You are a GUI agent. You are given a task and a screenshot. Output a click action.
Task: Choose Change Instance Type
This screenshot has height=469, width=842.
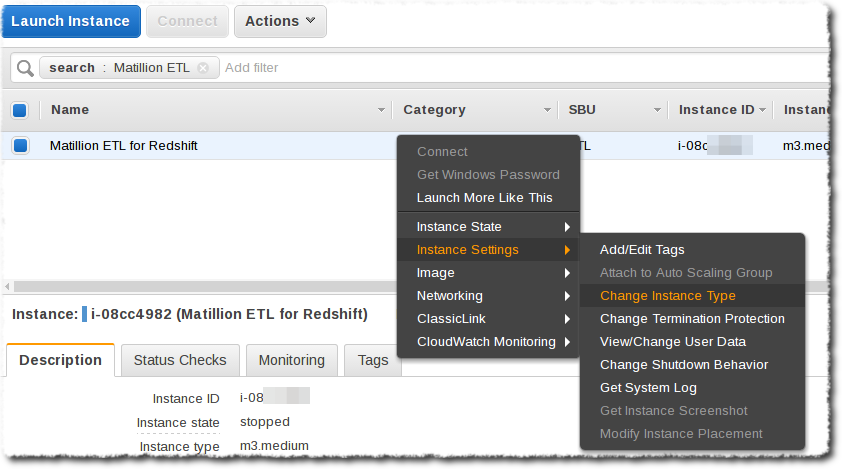pos(692,296)
